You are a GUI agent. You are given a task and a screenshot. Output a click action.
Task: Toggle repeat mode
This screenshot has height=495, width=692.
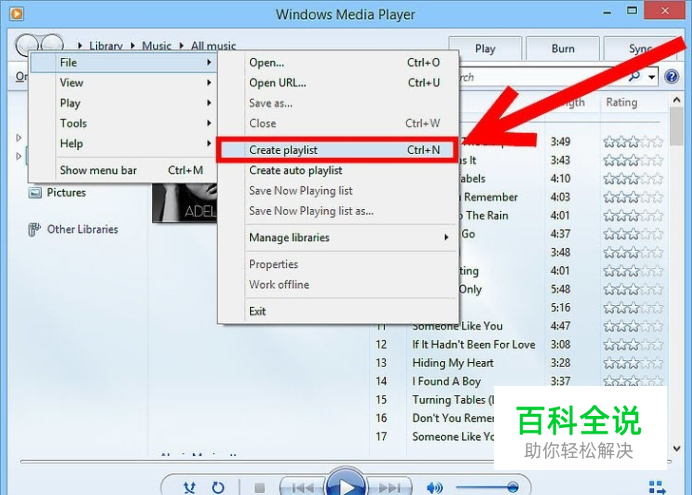pyautogui.click(x=218, y=488)
